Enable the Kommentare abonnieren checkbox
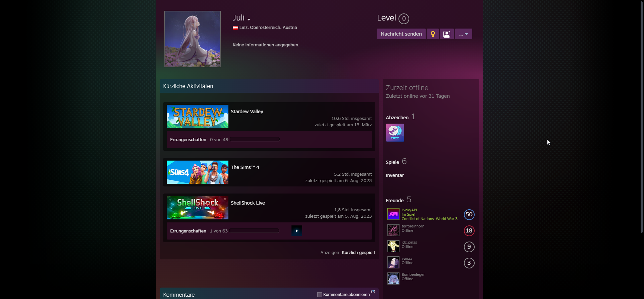The image size is (644, 299). [319, 295]
